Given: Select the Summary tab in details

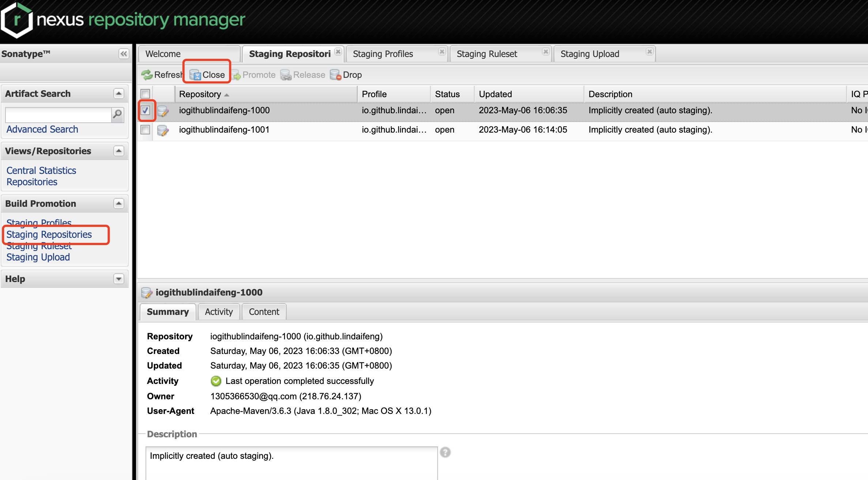Looking at the screenshot, I should click(x=168, y=312).
